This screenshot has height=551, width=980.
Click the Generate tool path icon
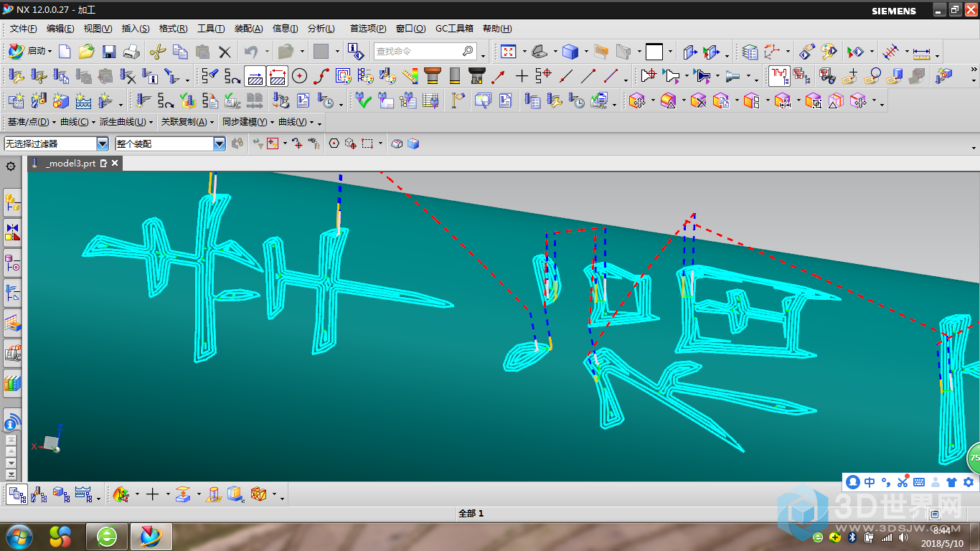[144, 100]
